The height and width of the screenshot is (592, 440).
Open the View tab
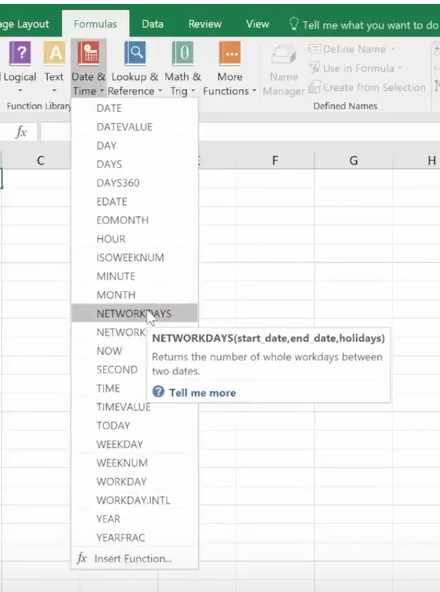(258, 24)
